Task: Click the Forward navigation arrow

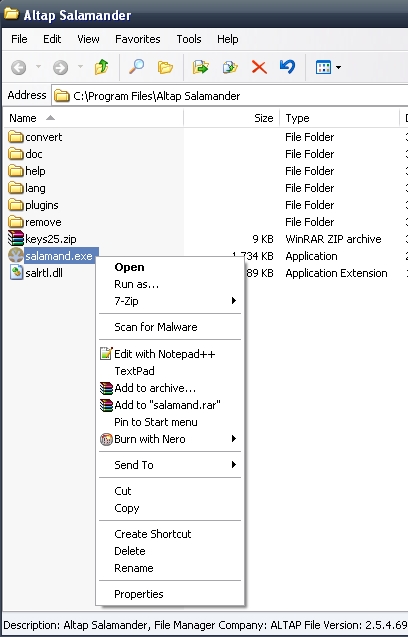Action: [60, 67]
